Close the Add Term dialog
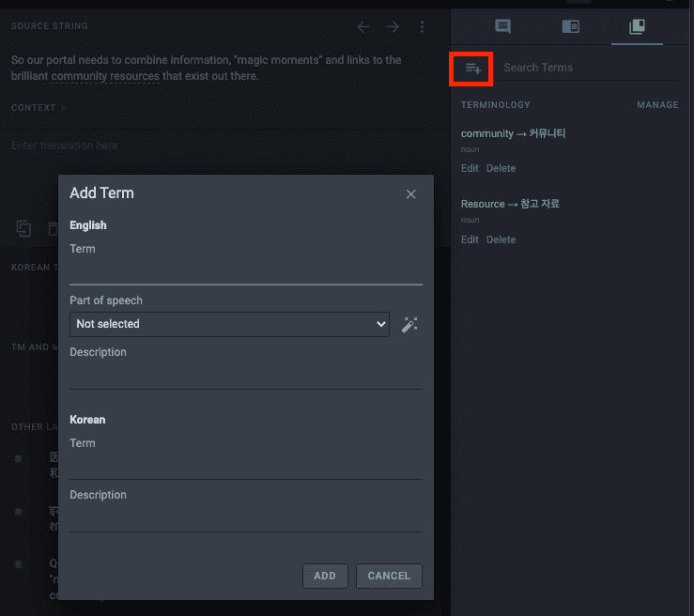The height and width of the screenshot is (616, 694). [410, 193]
